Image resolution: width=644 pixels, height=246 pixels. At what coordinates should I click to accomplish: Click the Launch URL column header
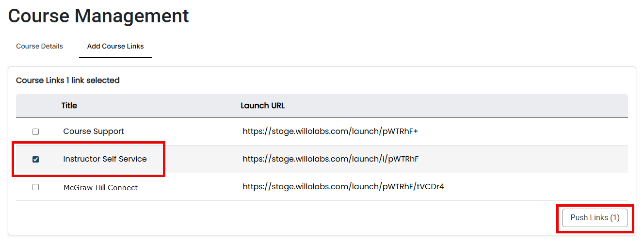263,105
